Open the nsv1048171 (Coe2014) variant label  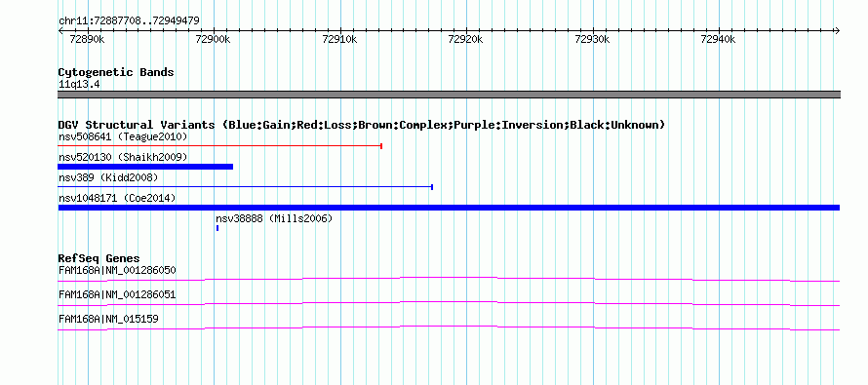point(117,199)
